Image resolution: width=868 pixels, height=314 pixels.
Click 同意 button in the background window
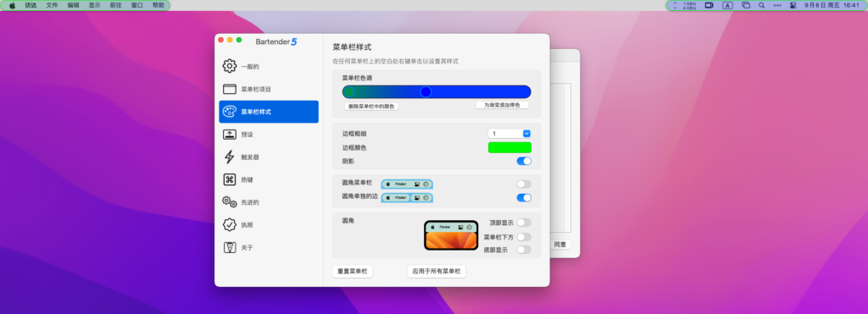[x=560, y=245]
